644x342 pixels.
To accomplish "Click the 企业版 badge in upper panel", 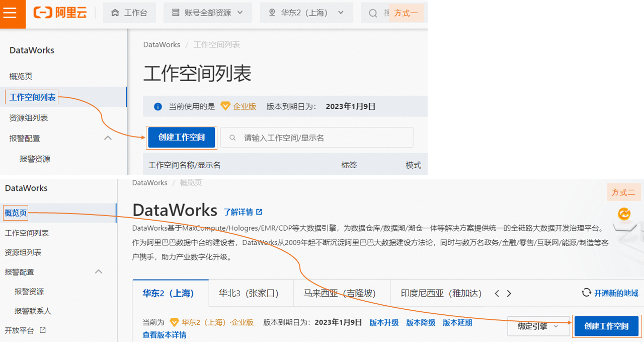I will pos(239,106).
